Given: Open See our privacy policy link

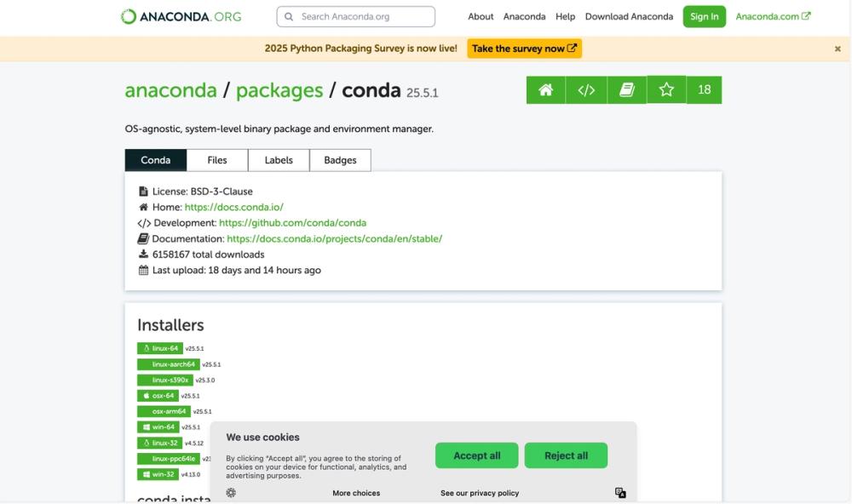Looking at the screenshot, I should (x=480, y=493).
